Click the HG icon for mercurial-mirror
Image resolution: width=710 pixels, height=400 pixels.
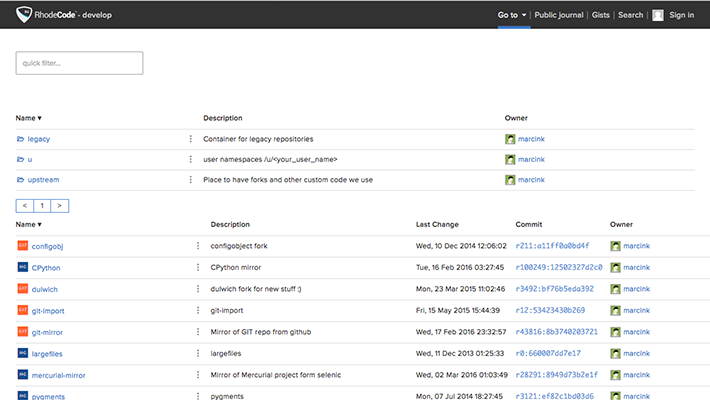pyautogui.click(x=23, y=375)
